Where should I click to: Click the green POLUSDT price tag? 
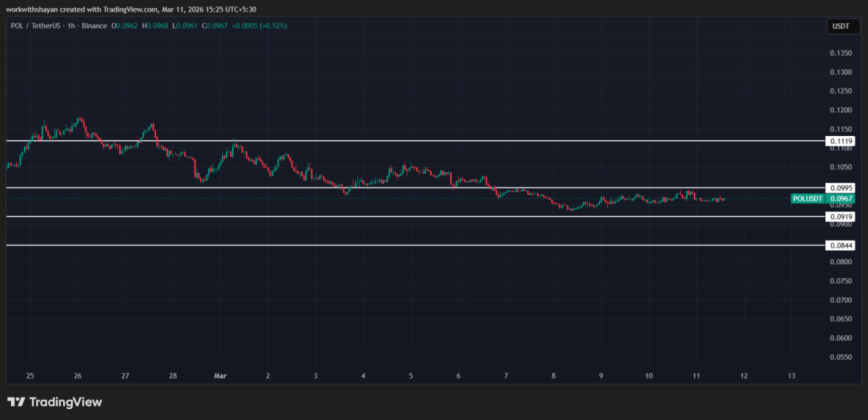click(x=809, y=198)
